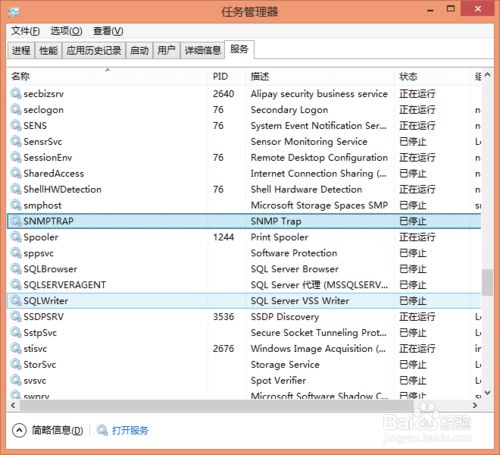Sort by the 名称 column header
The image size is (500, 455).
coord(107,76)
